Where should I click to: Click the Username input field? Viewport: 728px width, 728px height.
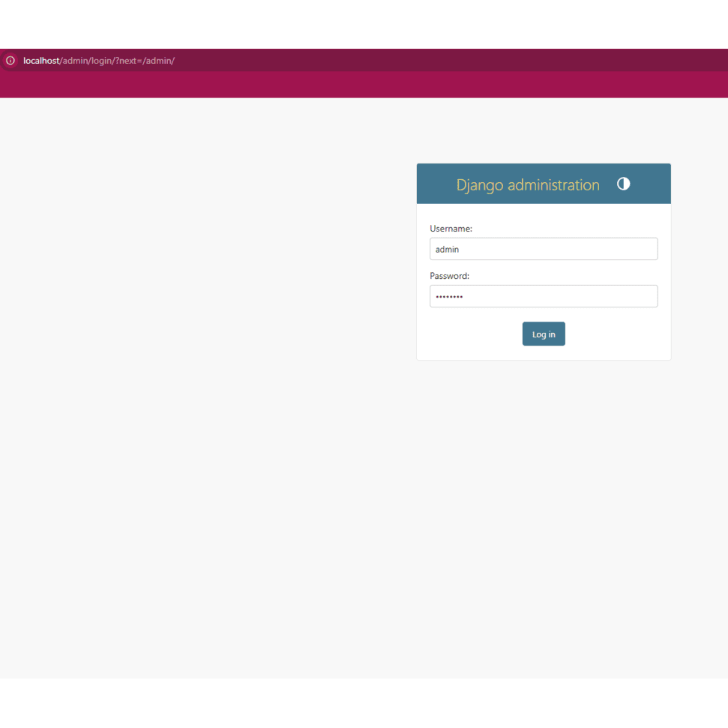(544, 249)
